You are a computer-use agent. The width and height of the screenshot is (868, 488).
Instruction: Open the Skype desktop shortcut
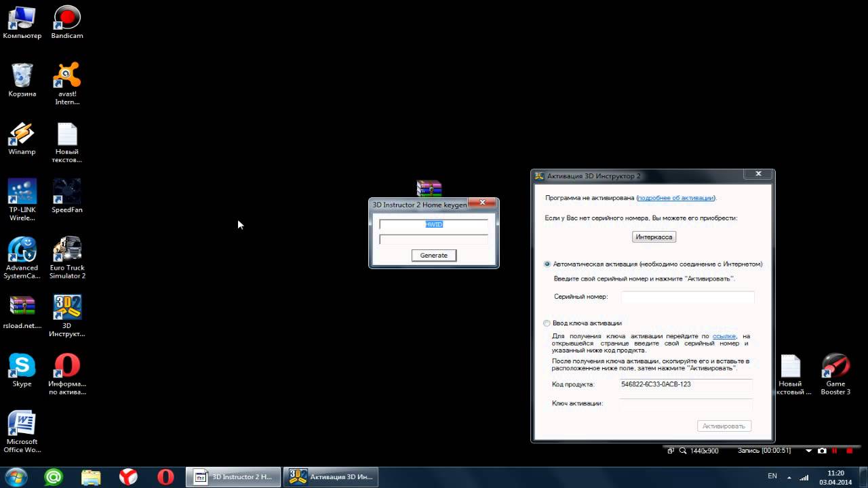pyautogui.click(x=22, y=370)
